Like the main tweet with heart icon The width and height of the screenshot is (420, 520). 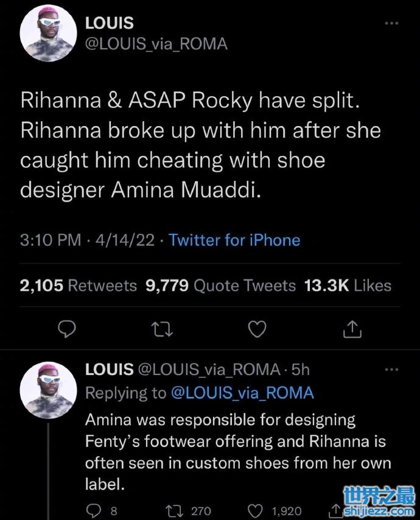[257, 329]
